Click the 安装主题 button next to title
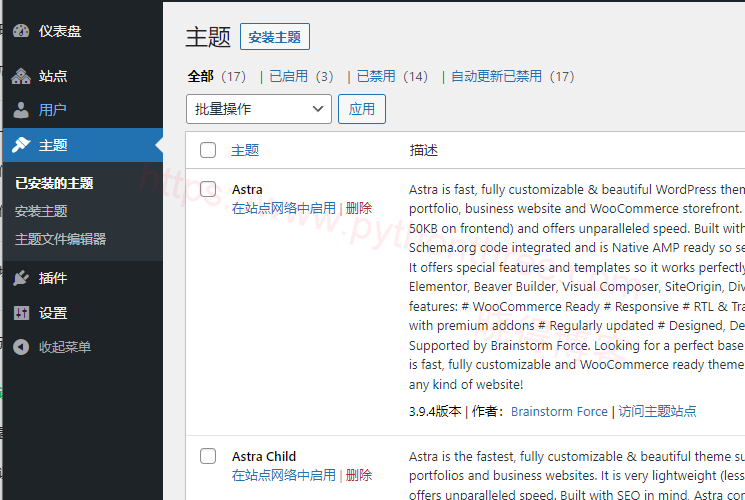745x500 pixels. 275,37
